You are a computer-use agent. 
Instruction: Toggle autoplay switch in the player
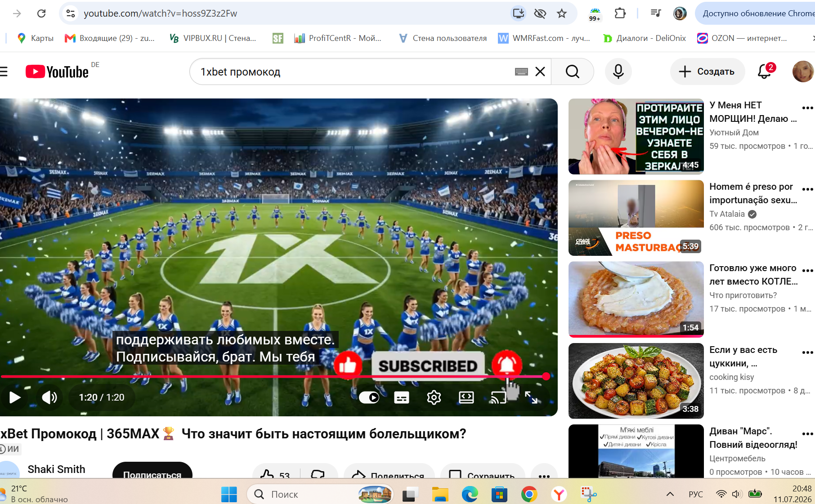(369, 397)
